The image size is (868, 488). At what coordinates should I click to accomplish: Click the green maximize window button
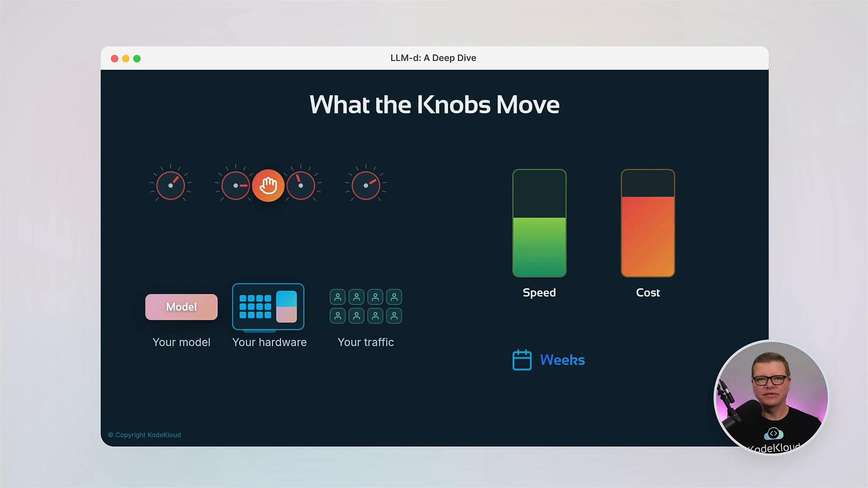[x=137, y=58]
